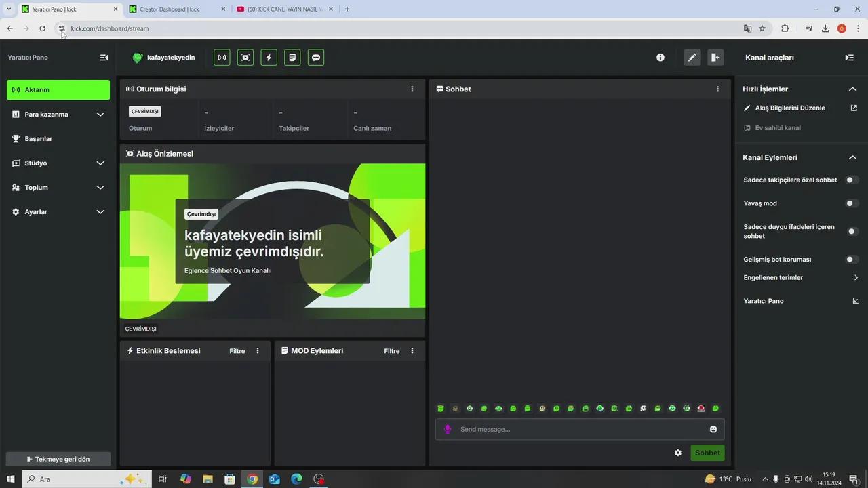Image resolution: width=868 pixels, height=488 pixels.
Task: Select Aktarım in the left menu
Action: click(58, 89)
